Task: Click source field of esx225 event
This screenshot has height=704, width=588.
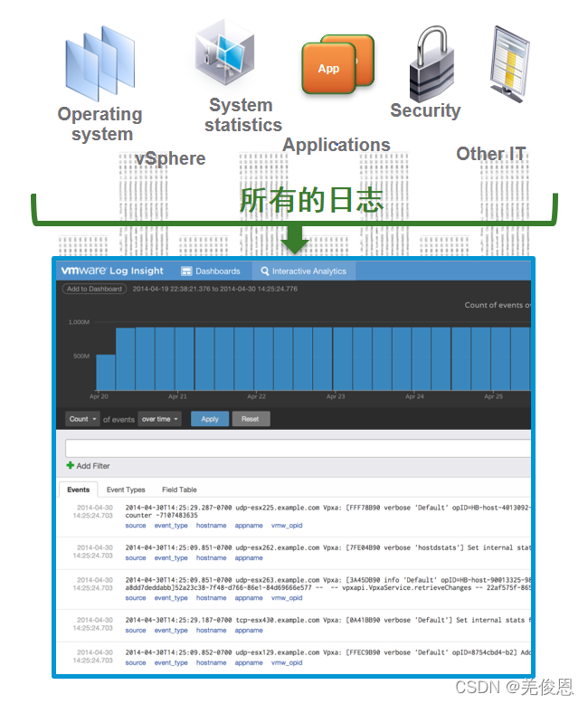Action: coord(136,526)
